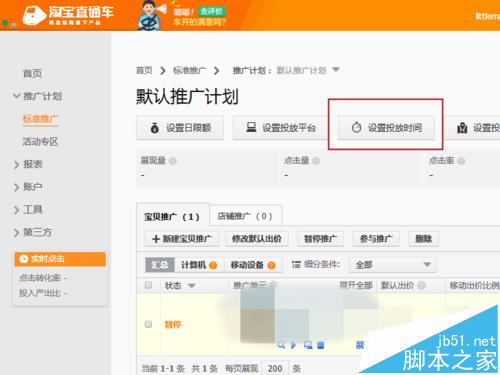Open the 状态 column filter dropdown
The height and width of the screenshot is (375, 500).
click(x=192, y=286)
